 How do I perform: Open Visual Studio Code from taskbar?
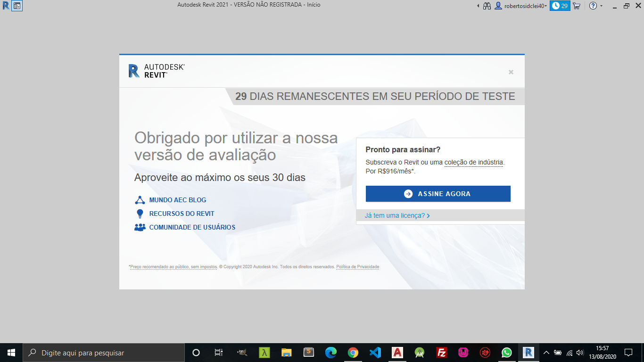tap(375, 353)
